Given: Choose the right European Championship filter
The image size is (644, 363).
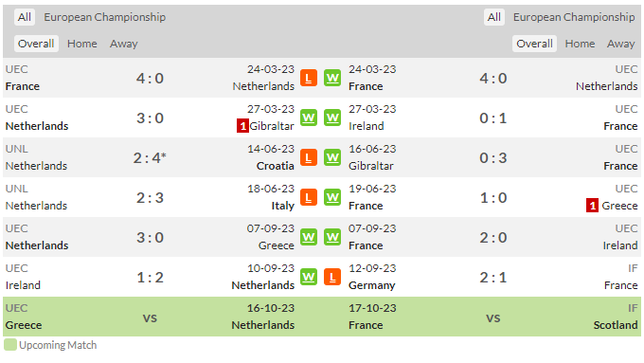Looking at the screenshot, I should click(x=574, y=17).
